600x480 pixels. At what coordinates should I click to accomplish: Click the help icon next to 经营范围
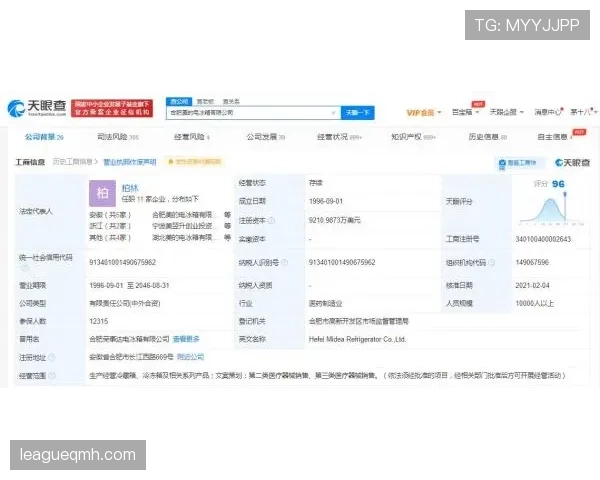[x=52, y=376]
